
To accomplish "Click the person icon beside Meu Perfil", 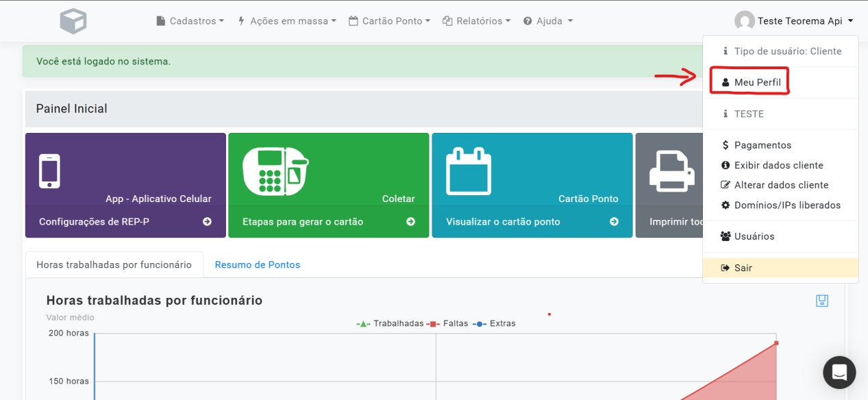I will (726, 82).
